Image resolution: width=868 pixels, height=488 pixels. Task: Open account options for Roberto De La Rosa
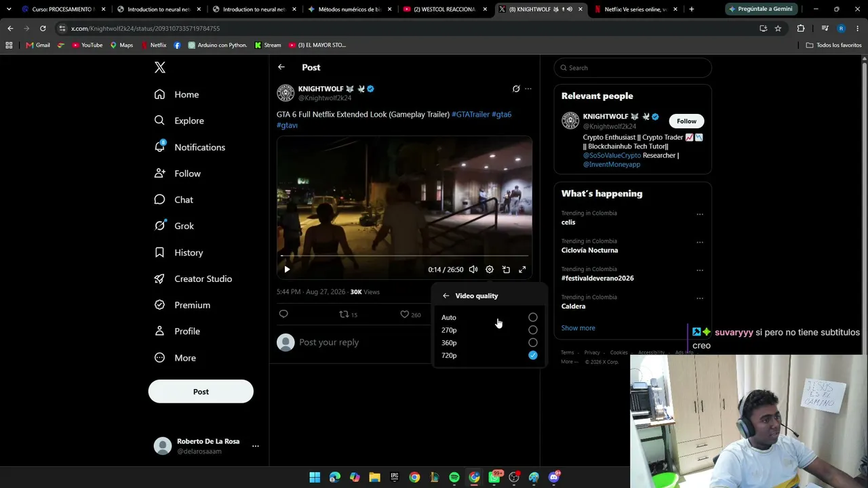tap(256, 446)
